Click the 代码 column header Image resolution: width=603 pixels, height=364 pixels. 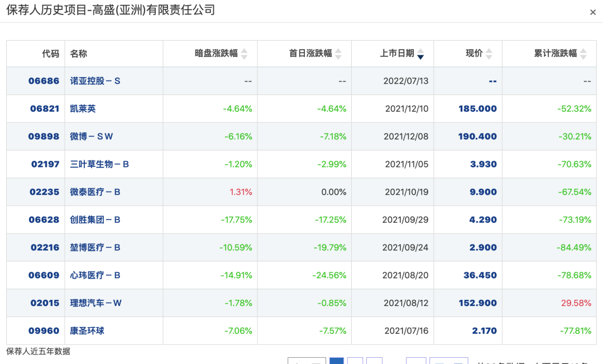51,54
